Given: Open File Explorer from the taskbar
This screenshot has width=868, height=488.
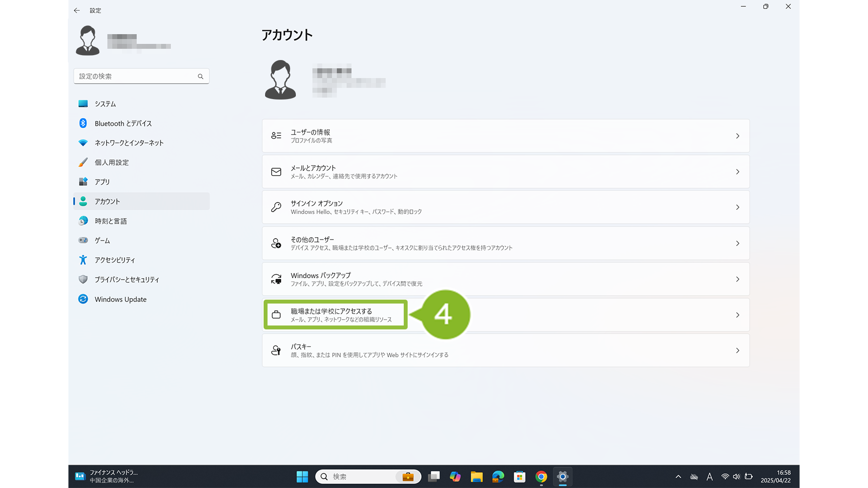Looking at the screenshot, I should click(x=476, y=477).
